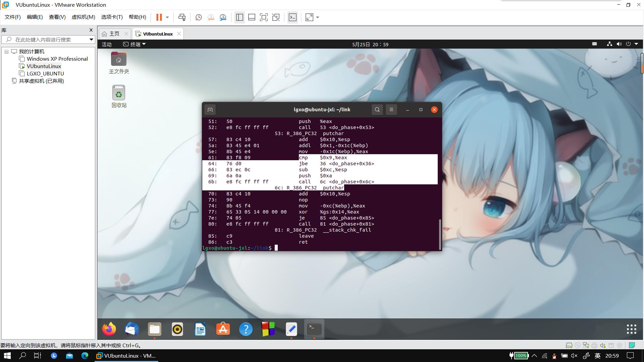The image size is (644, 362).
Task: Open the Windows notification center
Action: 631,356
